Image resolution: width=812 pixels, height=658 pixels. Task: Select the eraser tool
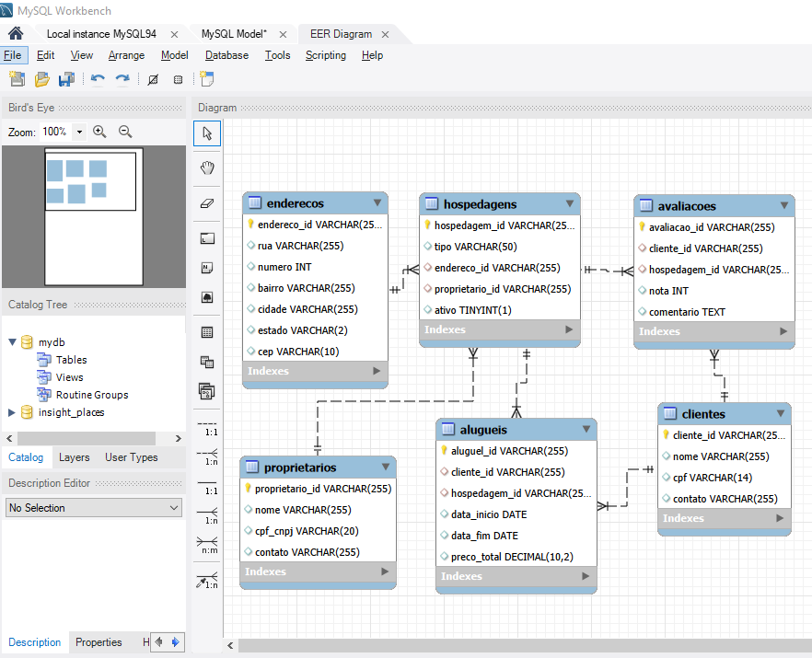pos(207,203)
